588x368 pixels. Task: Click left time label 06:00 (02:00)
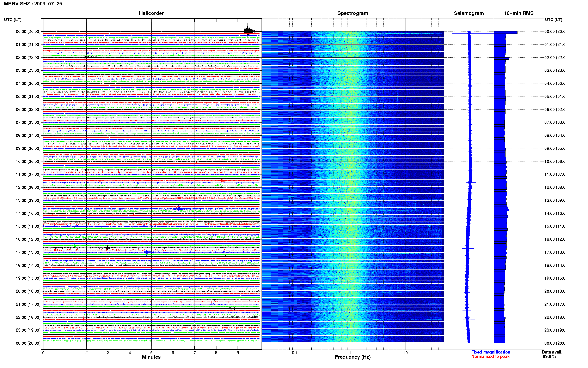(28, 109)
